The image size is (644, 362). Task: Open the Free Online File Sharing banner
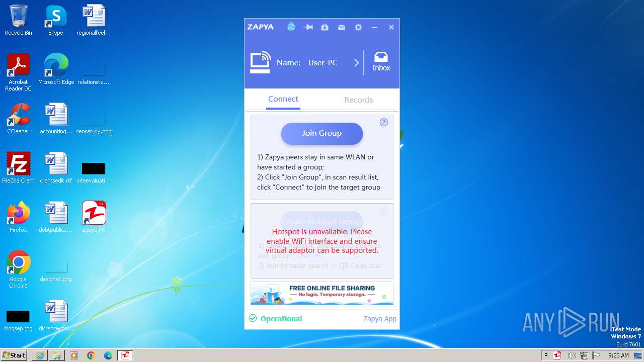pos(322,293)
